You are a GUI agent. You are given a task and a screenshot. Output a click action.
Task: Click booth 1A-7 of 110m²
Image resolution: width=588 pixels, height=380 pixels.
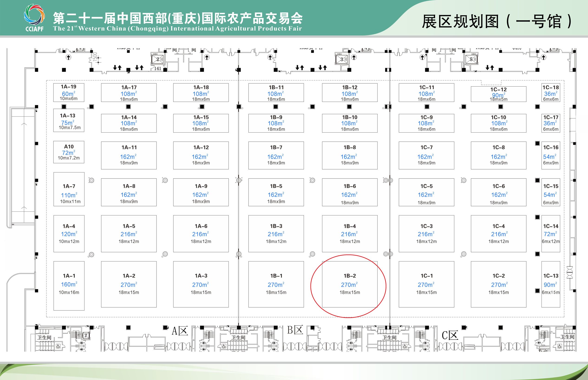point(69,189)
